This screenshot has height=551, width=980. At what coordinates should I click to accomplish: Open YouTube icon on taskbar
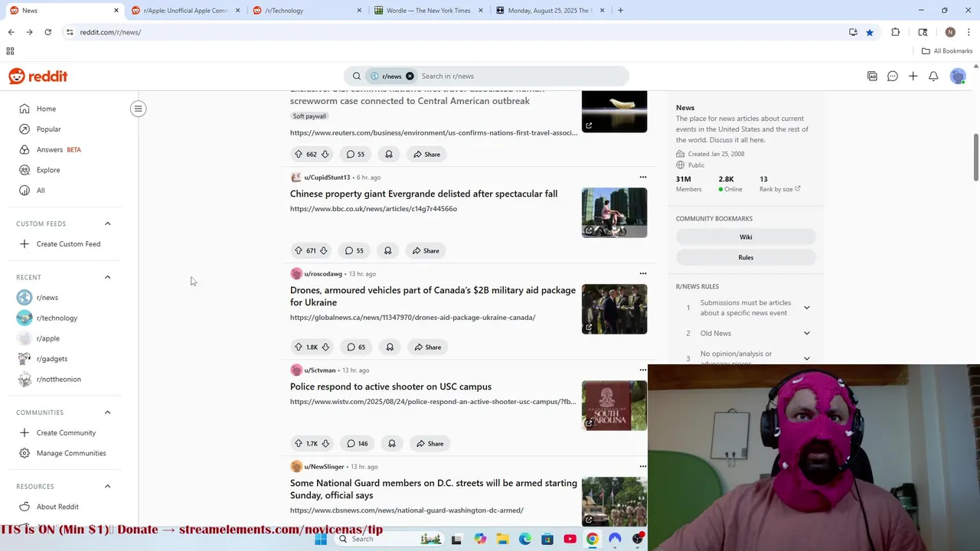(x=570, y=539)
